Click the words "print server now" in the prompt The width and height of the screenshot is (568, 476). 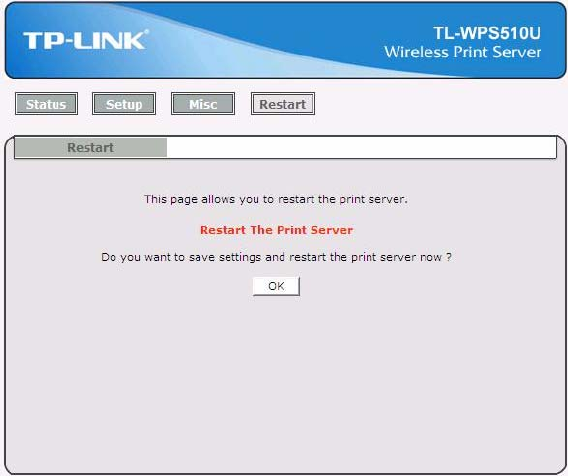pos(397,257)
